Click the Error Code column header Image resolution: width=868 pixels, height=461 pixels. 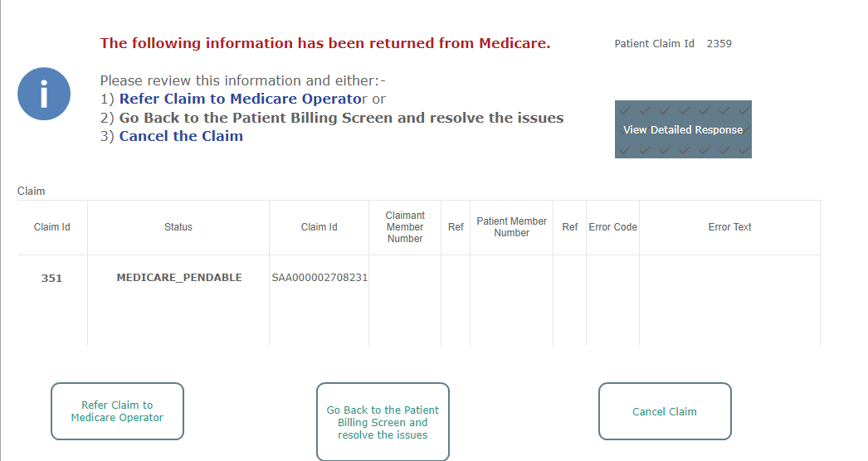coord(612,227)
